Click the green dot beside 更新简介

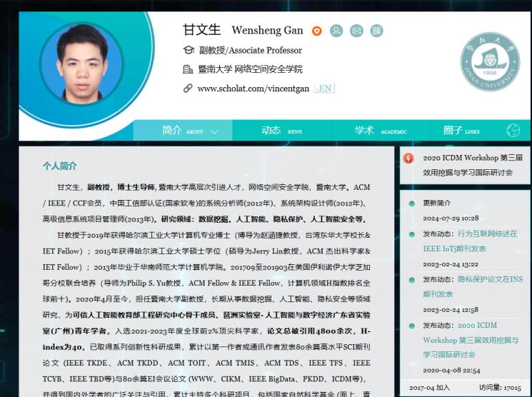point(412,203)
